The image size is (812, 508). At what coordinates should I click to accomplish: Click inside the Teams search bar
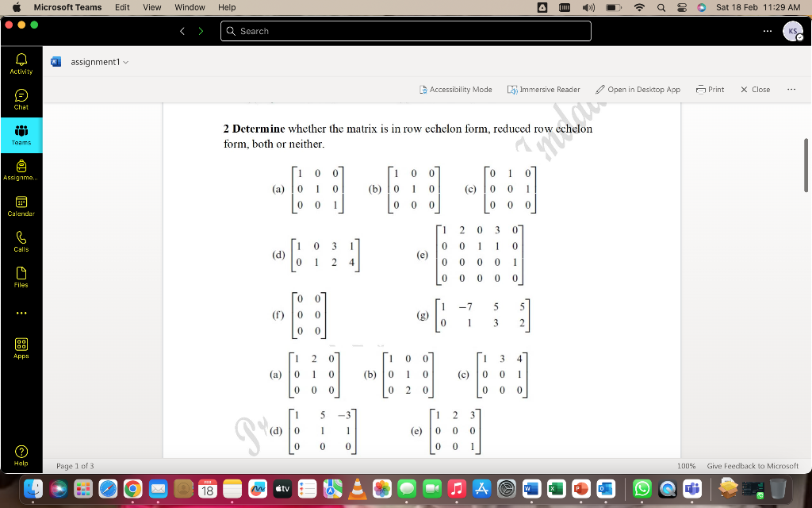click(405, 31)
